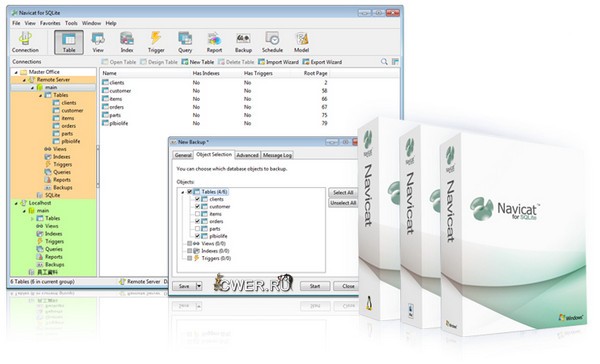Click Start to begin the backup
This screenshot has height=364, width=600.
tap(315, 286)
